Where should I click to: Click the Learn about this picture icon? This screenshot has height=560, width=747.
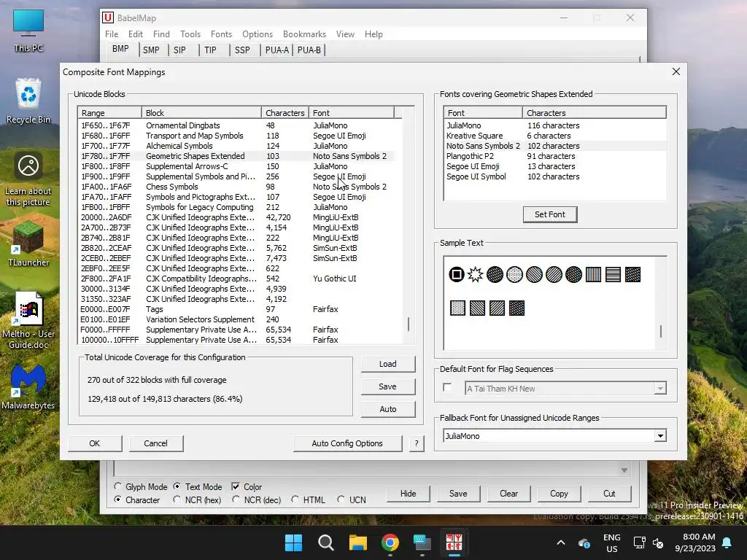(x=28, y=179)
